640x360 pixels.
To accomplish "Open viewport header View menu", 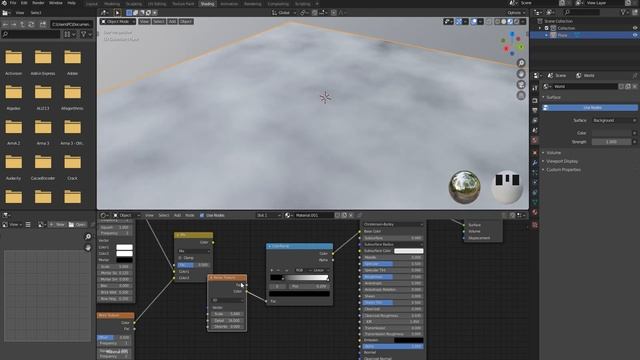I will (144, 21).
